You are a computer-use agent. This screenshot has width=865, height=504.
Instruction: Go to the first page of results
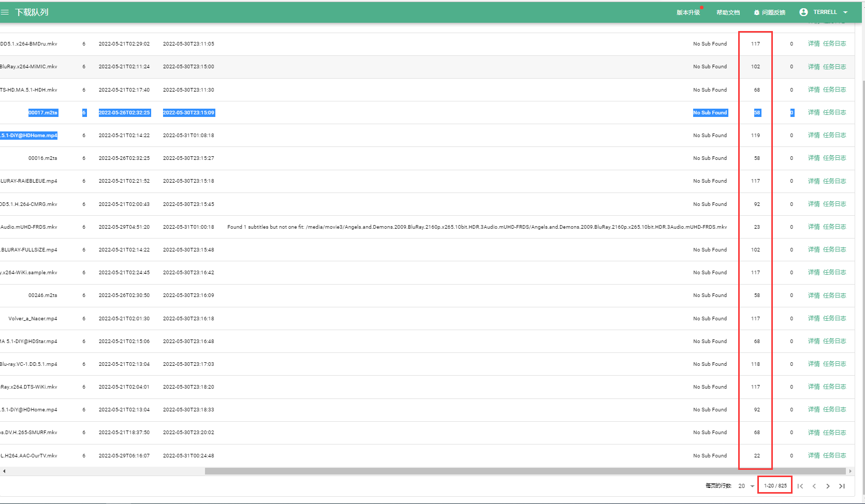coord(800,486)
